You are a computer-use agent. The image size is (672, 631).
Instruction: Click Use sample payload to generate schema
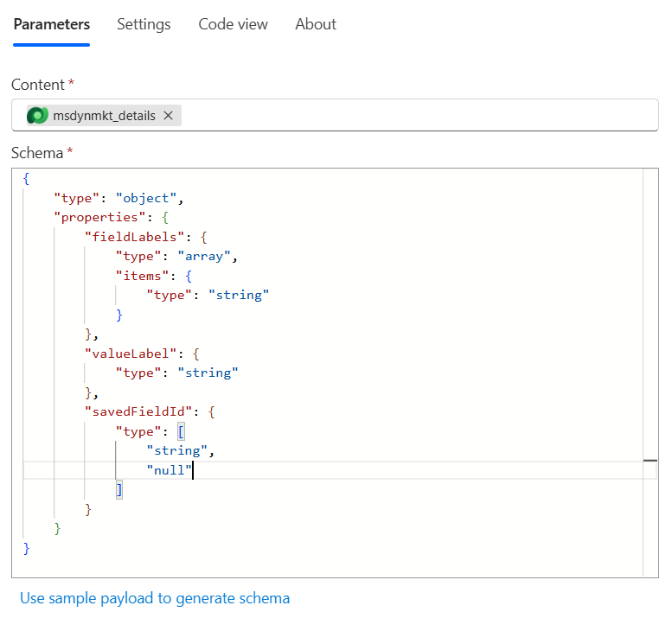(155, 598)
